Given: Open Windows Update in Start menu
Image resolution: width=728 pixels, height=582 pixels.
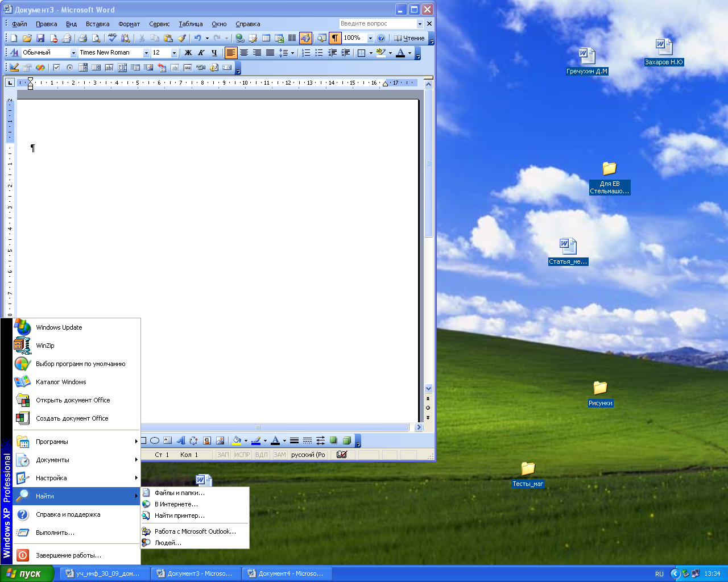Looking at the screenshot, I should pyautogui.click(x=77, y=327).
